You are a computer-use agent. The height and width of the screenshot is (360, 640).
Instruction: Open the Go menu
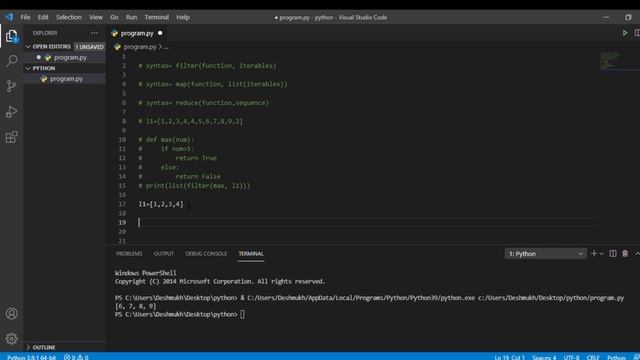point(114,17)
